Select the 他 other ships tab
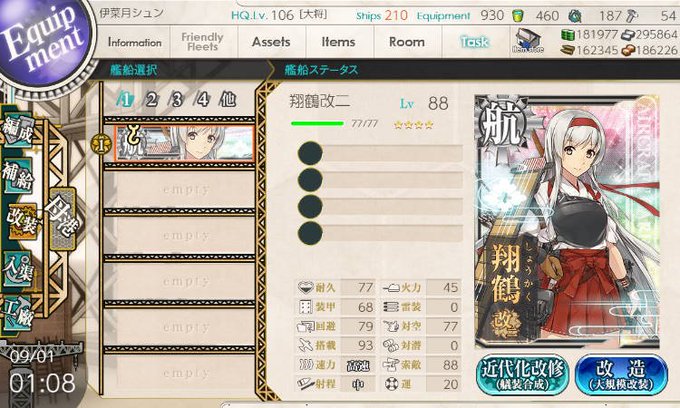Screen dimensions: 680x408 click(x=228, y=100)
